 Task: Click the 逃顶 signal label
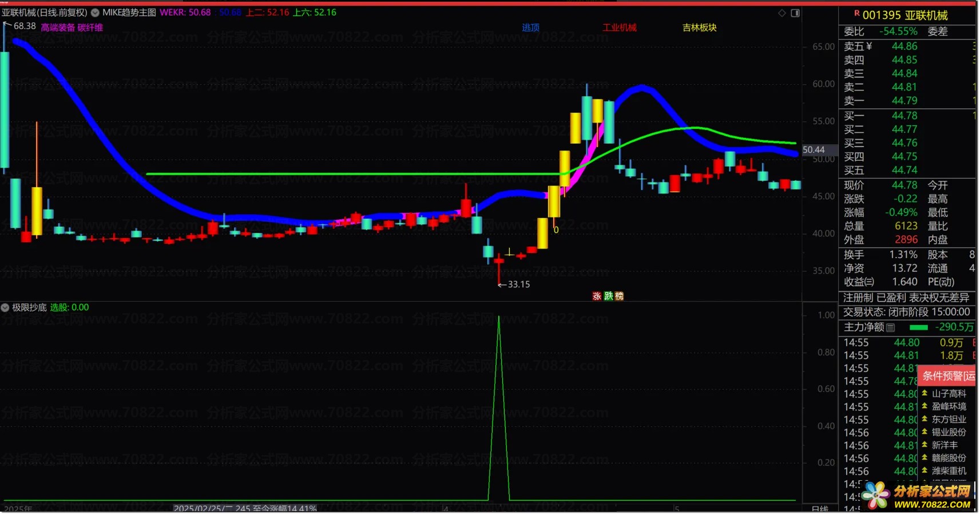pyautogui.click(x=531, y=27)
